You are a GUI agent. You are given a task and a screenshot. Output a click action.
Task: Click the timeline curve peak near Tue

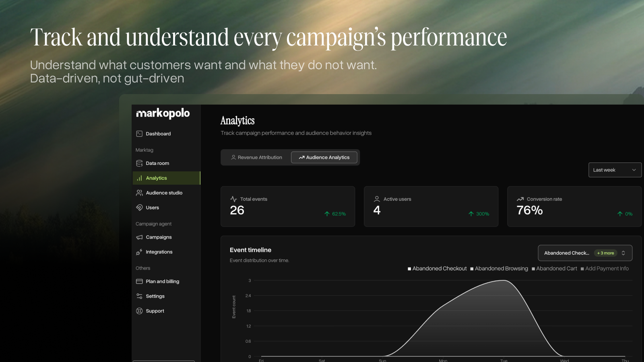coord(503,280)
